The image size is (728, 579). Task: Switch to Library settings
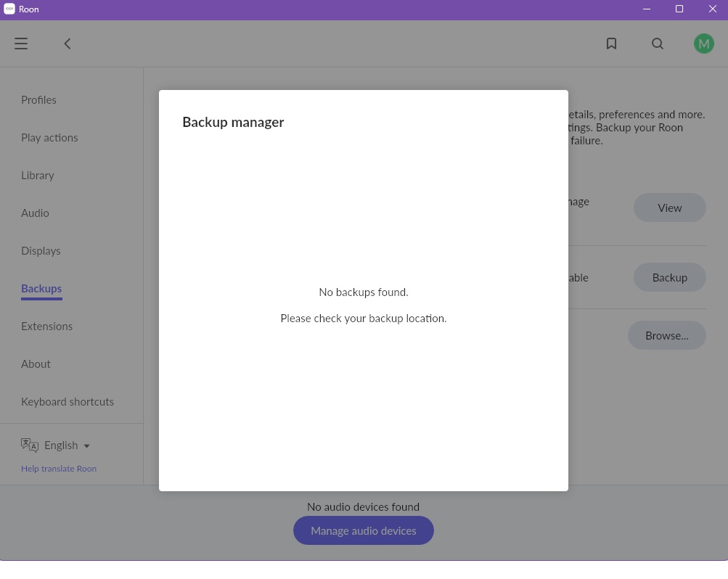tap(38, 176)
